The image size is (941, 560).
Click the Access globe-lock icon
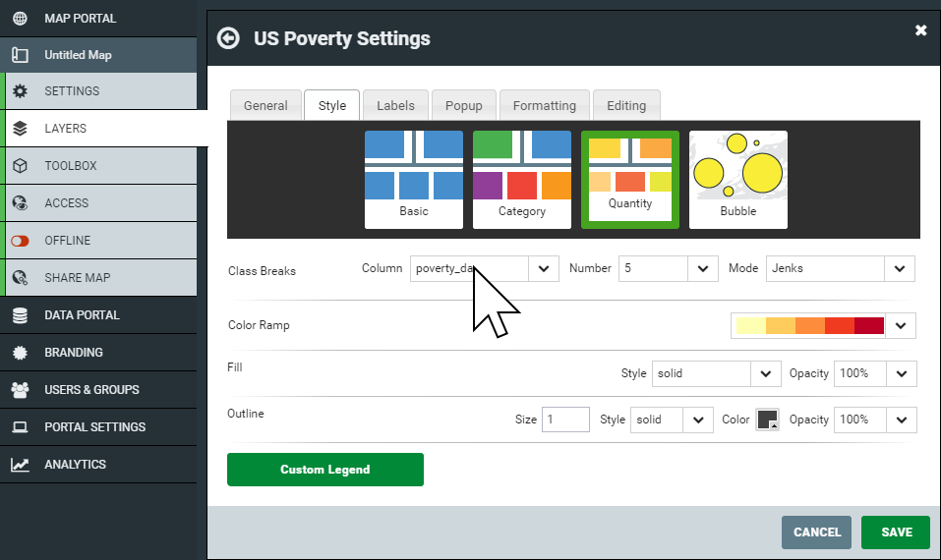(x=20, y=203)
